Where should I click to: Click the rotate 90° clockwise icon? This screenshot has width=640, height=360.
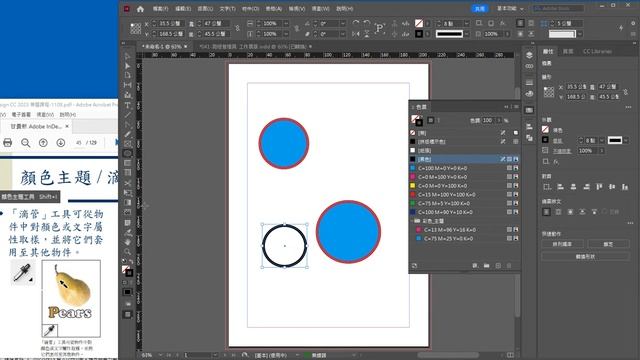(x=356, y=23)
